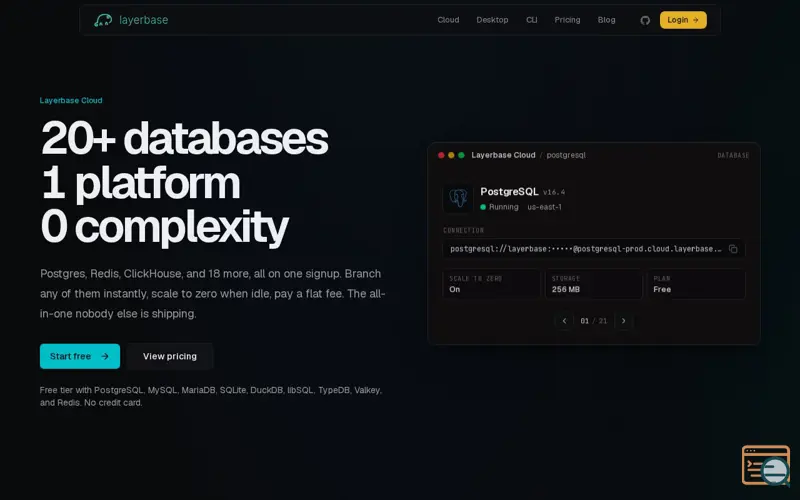The width and height of the screenshot is (800, 500).
Task: Click the 01 / 21 page counter
Action: (x=594, y=321)
